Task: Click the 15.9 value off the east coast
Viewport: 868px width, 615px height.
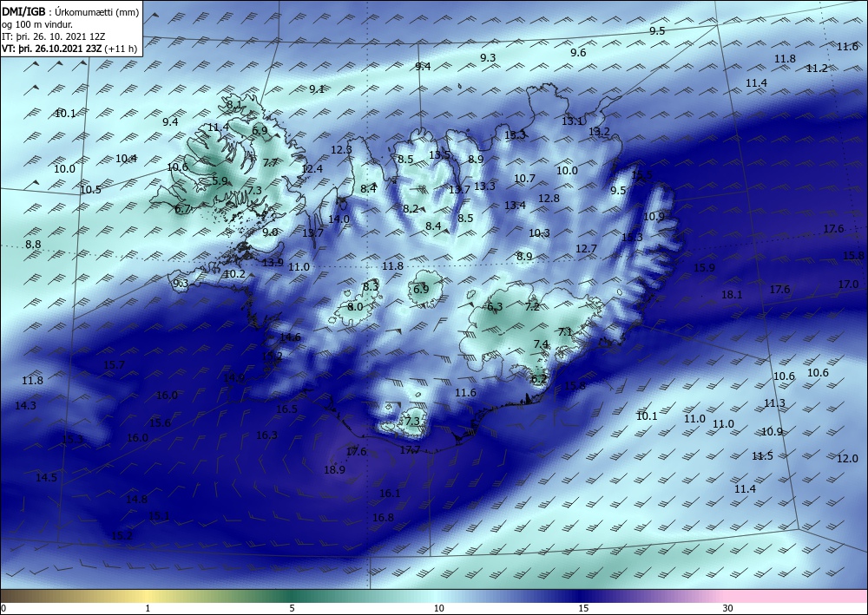Action: click(704, 268)
